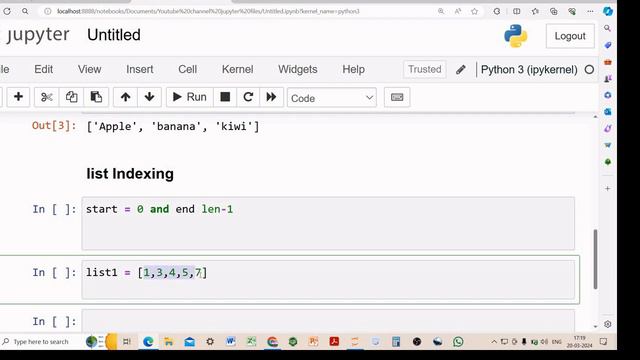Open the View menu
This screenshot has width=640, height=360.
(89, 69)
